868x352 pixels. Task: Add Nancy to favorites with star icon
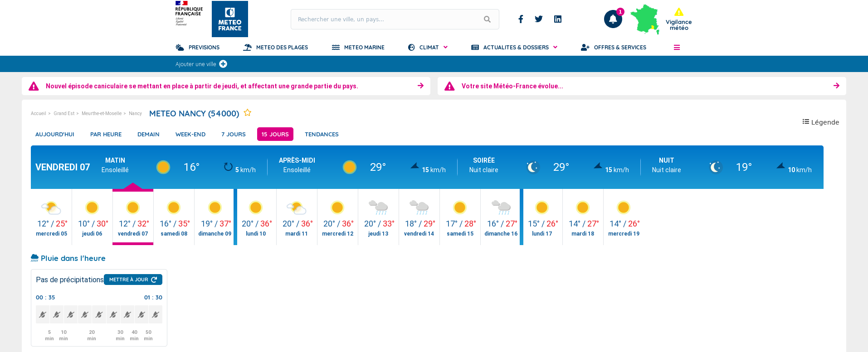(x=247, y=113)
